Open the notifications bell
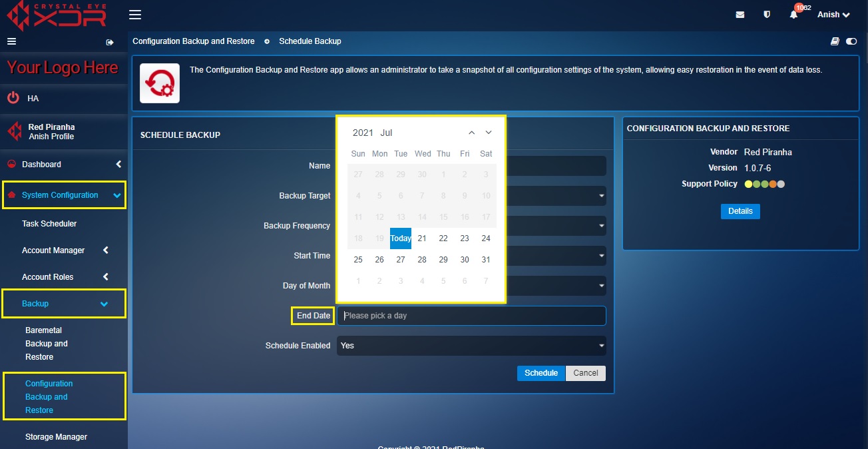 click(793, 15)
